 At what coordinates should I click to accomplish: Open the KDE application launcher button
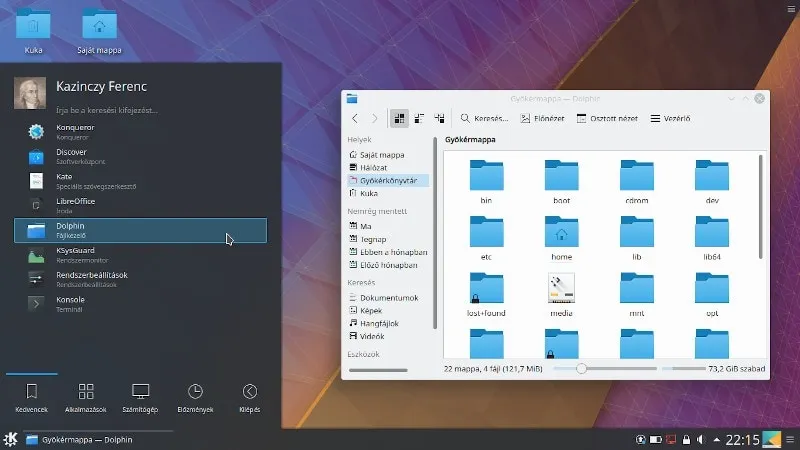point(10,439)
